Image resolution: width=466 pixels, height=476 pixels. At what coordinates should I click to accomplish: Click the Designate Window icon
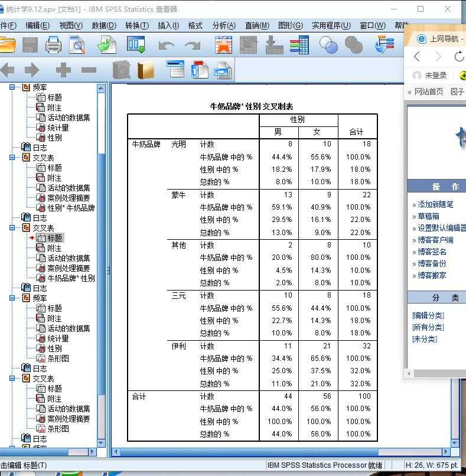tap(384, 45)
